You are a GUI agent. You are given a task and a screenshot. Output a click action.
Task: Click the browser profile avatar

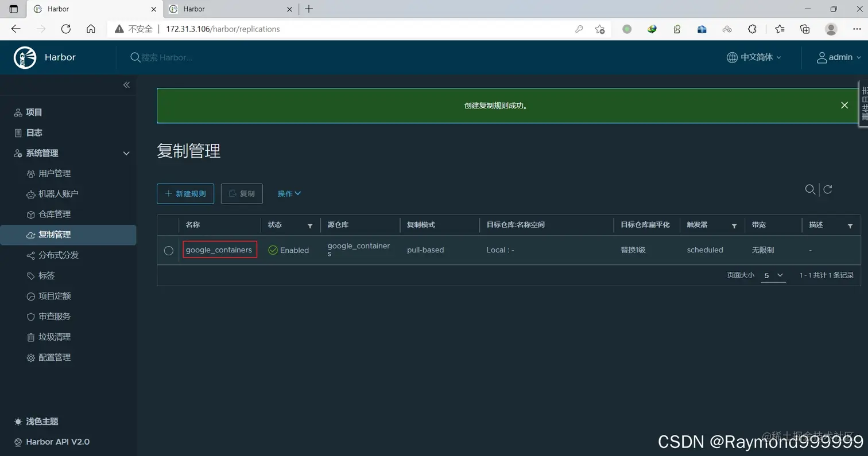[x=831, y=29]
